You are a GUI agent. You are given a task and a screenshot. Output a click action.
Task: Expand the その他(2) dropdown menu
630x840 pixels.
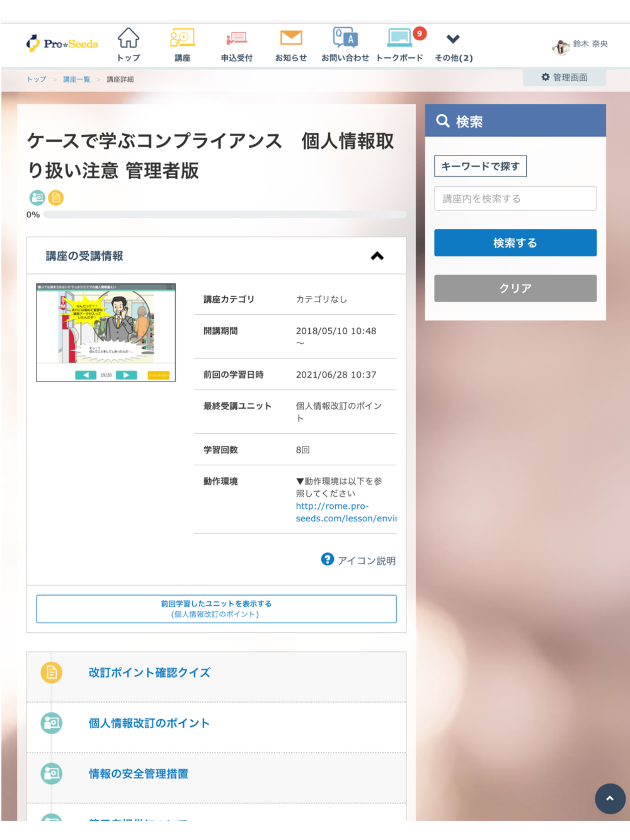[454, 45]
